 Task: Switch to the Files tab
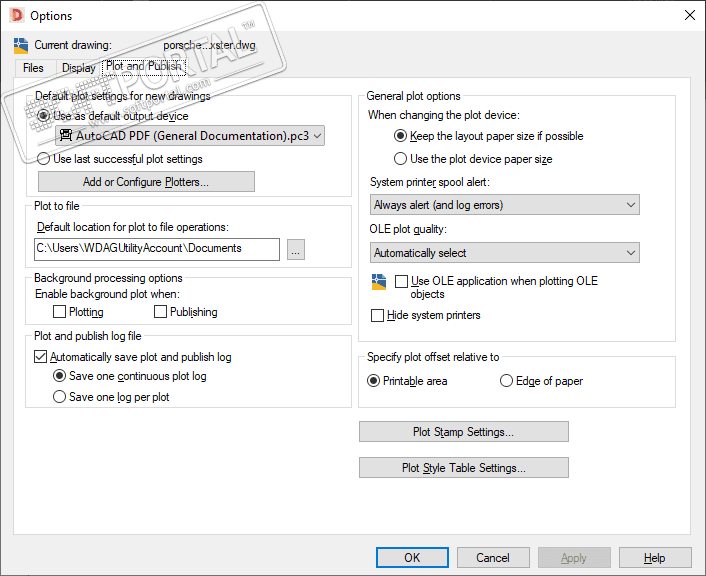click(x=33, y=68)
